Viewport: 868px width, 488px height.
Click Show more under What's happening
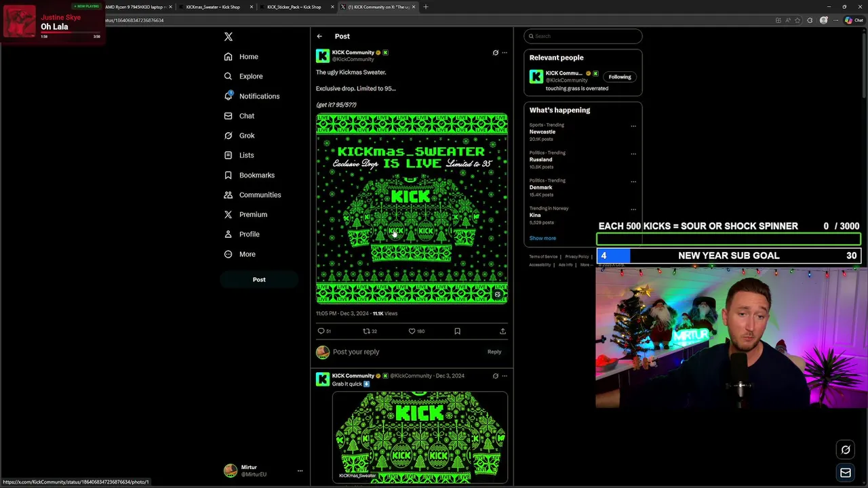[542, 239]
